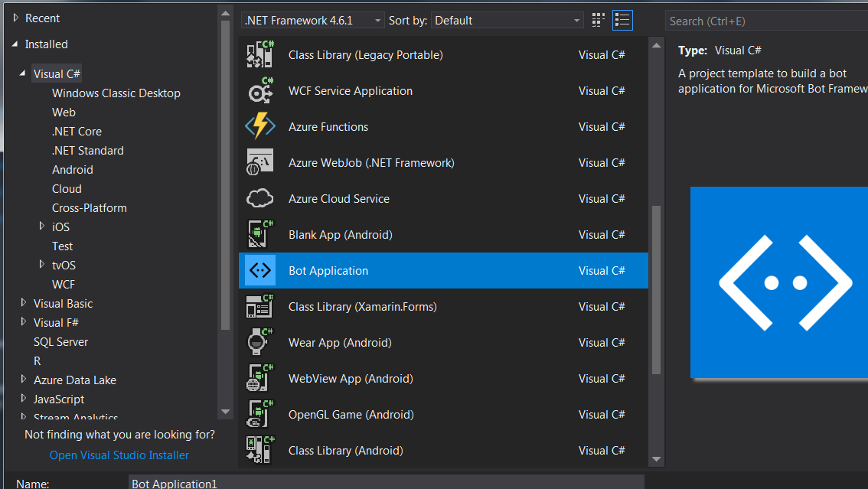
Task: Click the Class Library (Android) icon
Action: 259,450
